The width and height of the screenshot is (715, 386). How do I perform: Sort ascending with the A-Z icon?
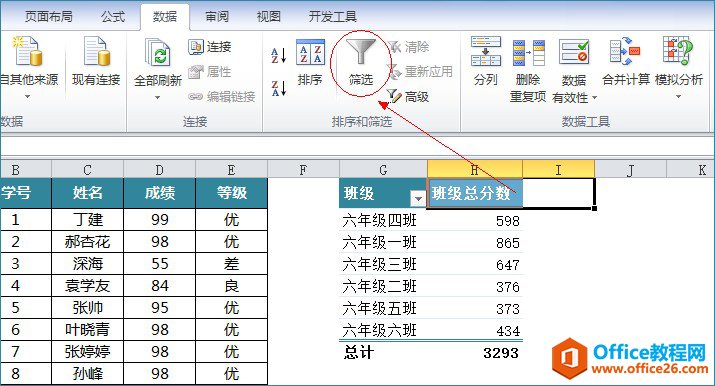278,56
